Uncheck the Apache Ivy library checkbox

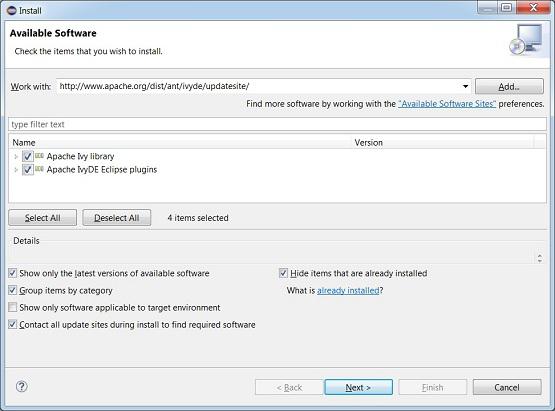[x=28, y=156]
